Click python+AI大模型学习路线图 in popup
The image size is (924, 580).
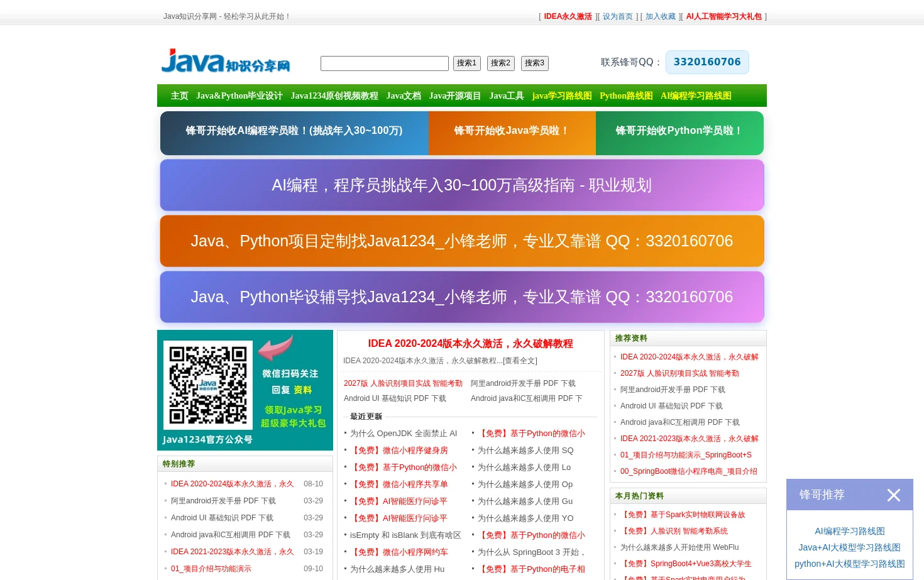[x=850, y=564]
